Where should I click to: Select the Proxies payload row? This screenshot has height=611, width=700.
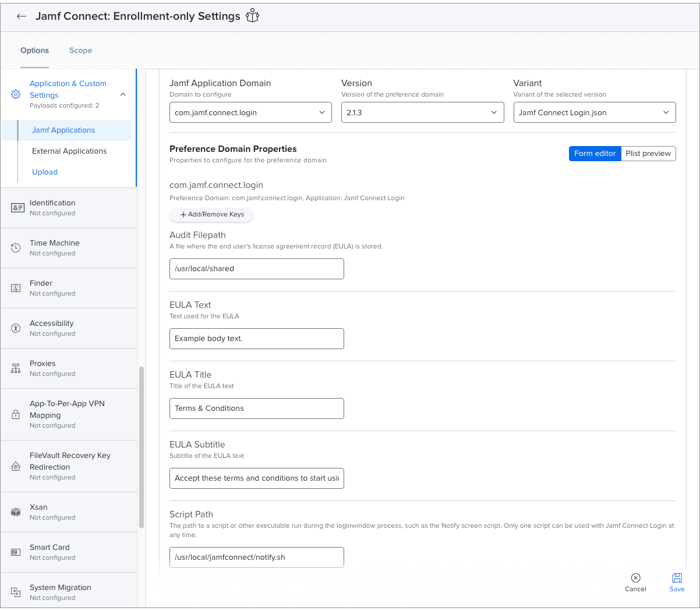pos(69,368)
